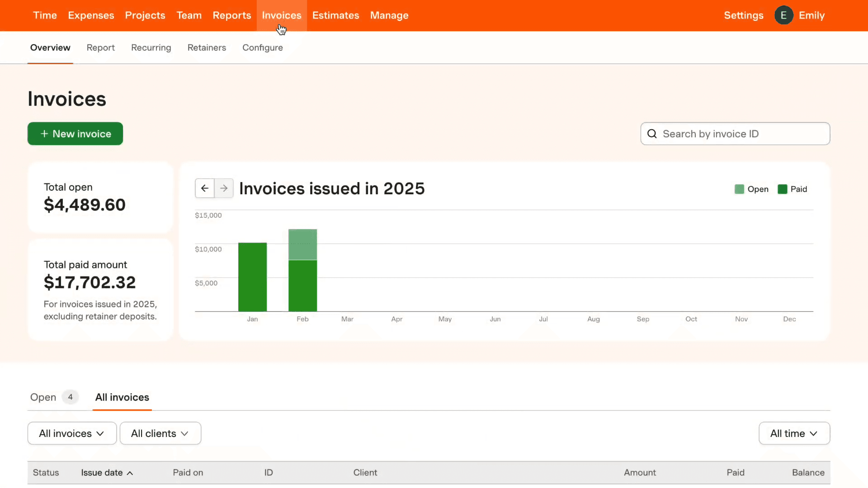Click the Total paid amount $17,702.32 value
The width and height of the screenshot is (868, 488).
(90, 283)
